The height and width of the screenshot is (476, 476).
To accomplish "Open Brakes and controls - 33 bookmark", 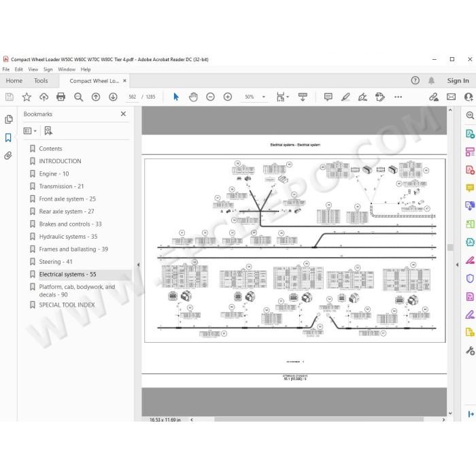I will point(70,224).
